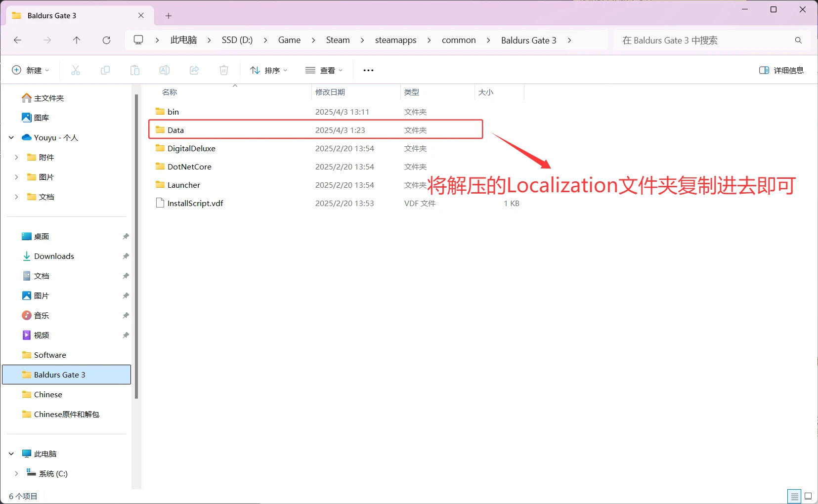Navigate to Game in breadcrumb

(289, 41)
